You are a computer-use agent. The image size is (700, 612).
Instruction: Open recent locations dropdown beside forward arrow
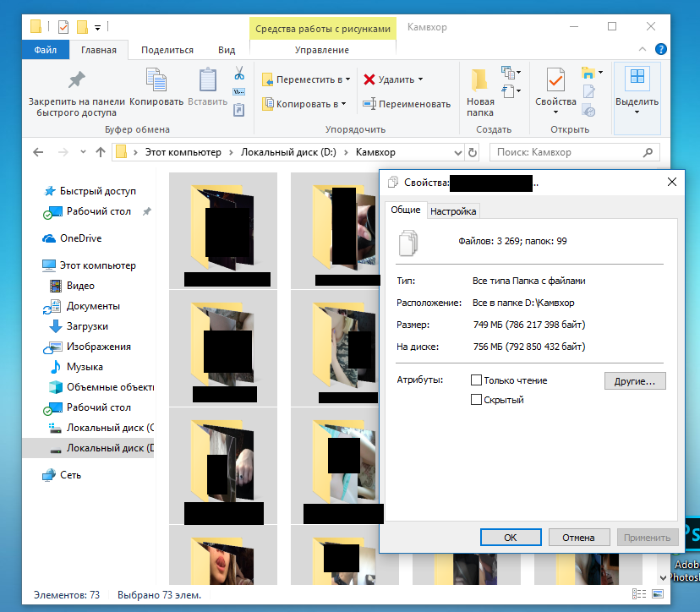(x=83, y=152)
